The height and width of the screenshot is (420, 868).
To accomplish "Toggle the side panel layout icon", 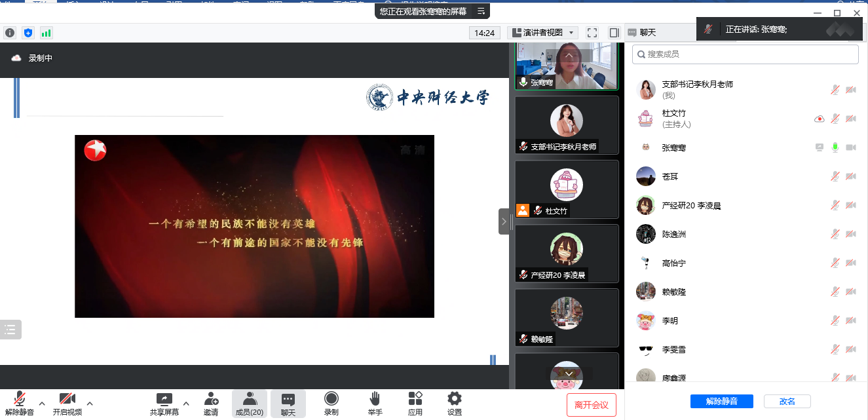I will coord(614,33).
